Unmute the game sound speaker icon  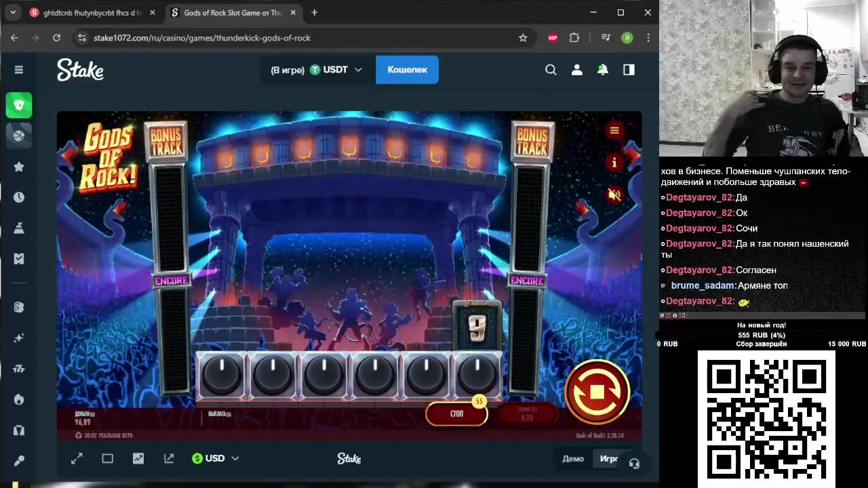coord(614,195)
